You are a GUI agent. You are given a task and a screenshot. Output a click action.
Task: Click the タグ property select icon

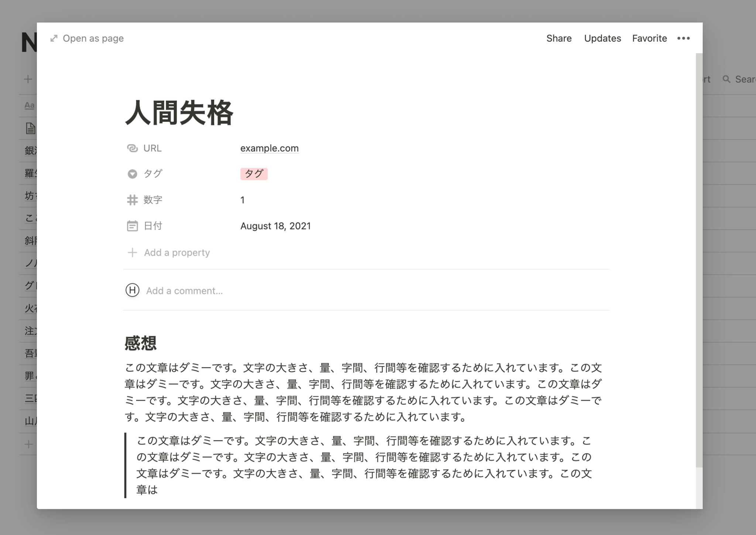132,174
